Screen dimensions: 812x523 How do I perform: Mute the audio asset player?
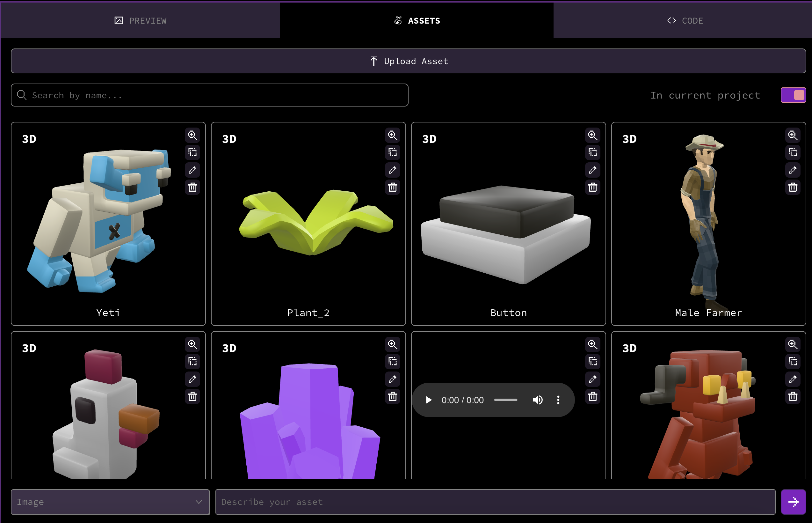(538, 400)
